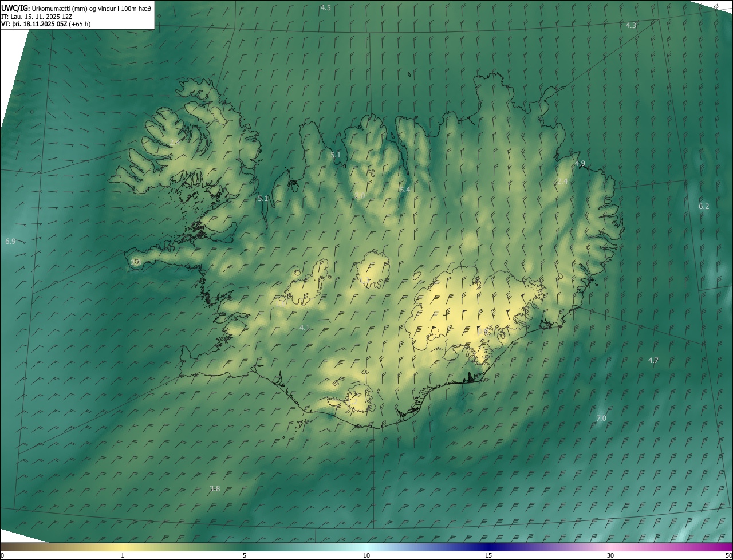
Task: Click the colorbar tick label 1
Action: (123, 555)
